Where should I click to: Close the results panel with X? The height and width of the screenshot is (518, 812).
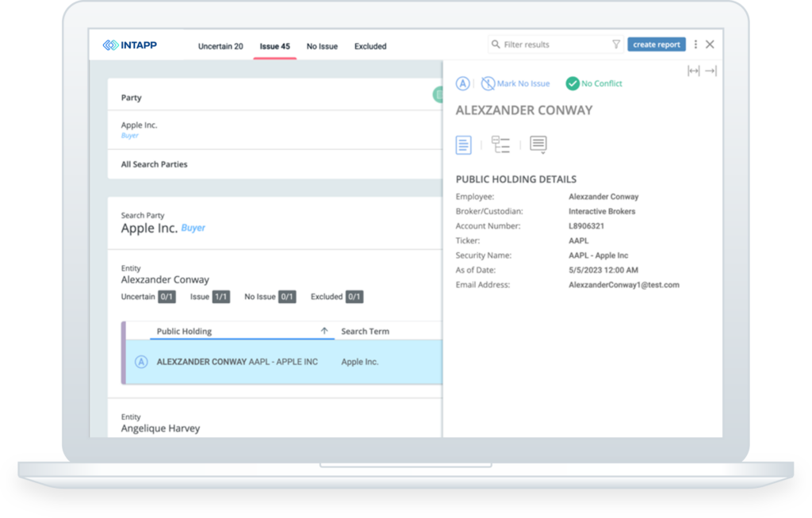point(710,44)
